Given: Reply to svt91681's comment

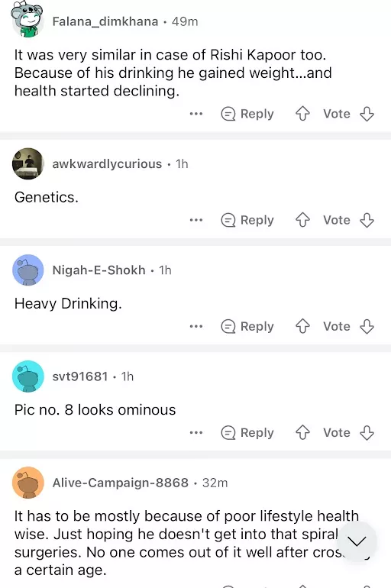Looking at the screenshot, I should click(x=247, y=432).
